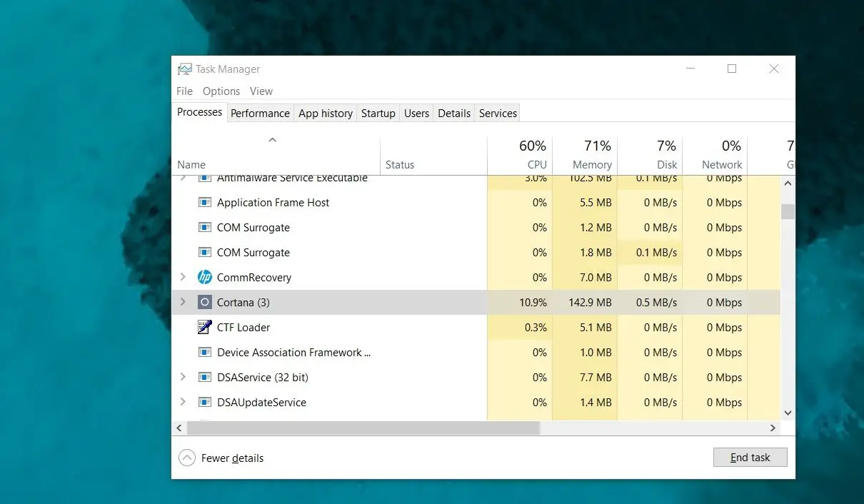The width and height of the screenshot is (864, 504).
Task: Switch to the Performance tab
Action: coord(260,113)
